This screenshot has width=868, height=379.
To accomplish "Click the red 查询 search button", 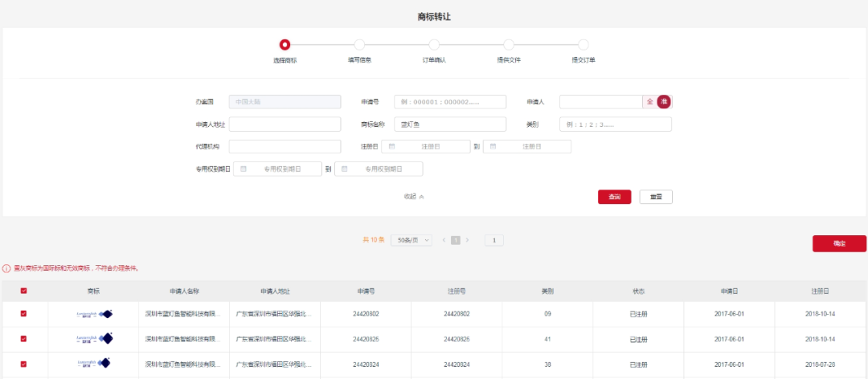I will coord(614,197).
